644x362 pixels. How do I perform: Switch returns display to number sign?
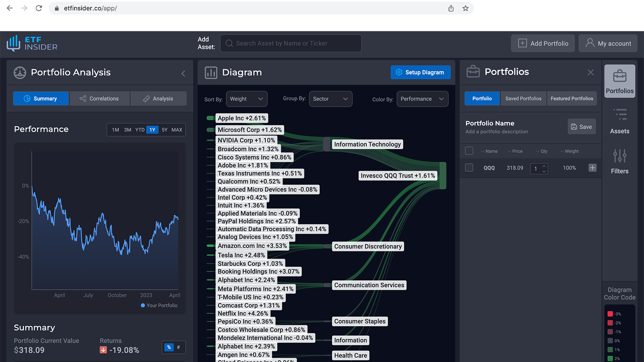[179, 347]
